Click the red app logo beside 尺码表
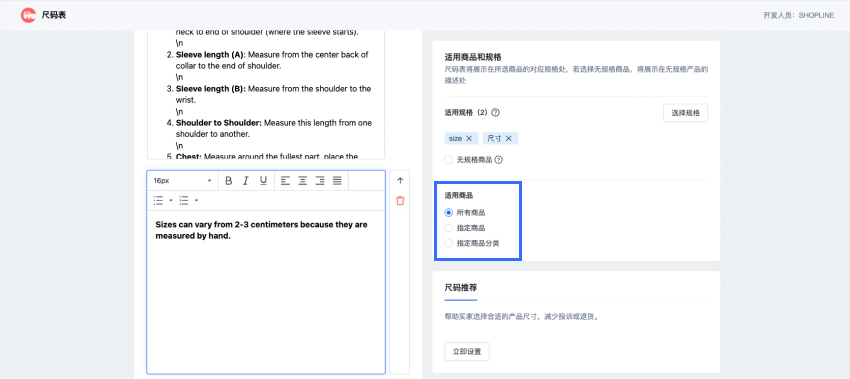Image resolution: width=850 pixels, height=379 pixels. (x=28, y=15)
